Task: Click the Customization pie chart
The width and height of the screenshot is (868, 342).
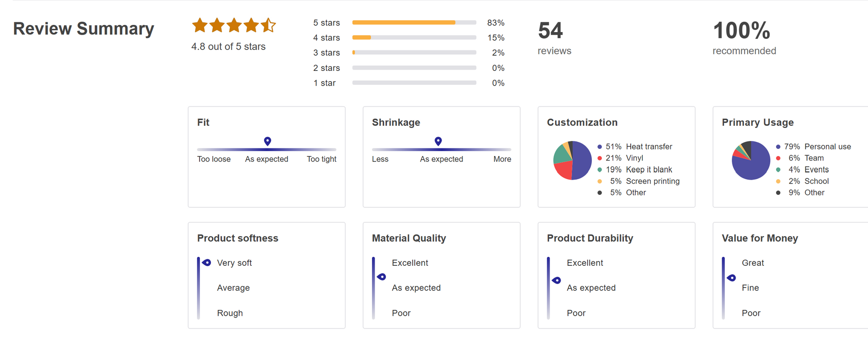Action: tap(572, 160)
